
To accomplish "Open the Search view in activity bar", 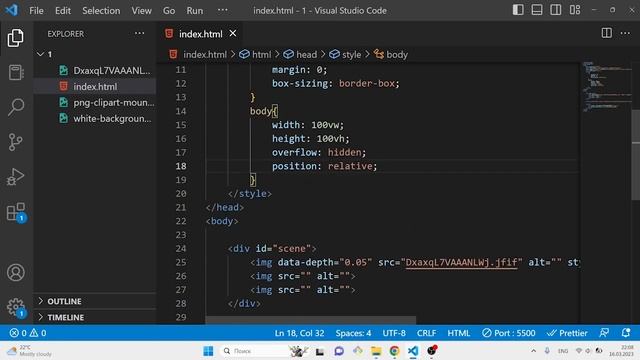I will coord(16,107).
